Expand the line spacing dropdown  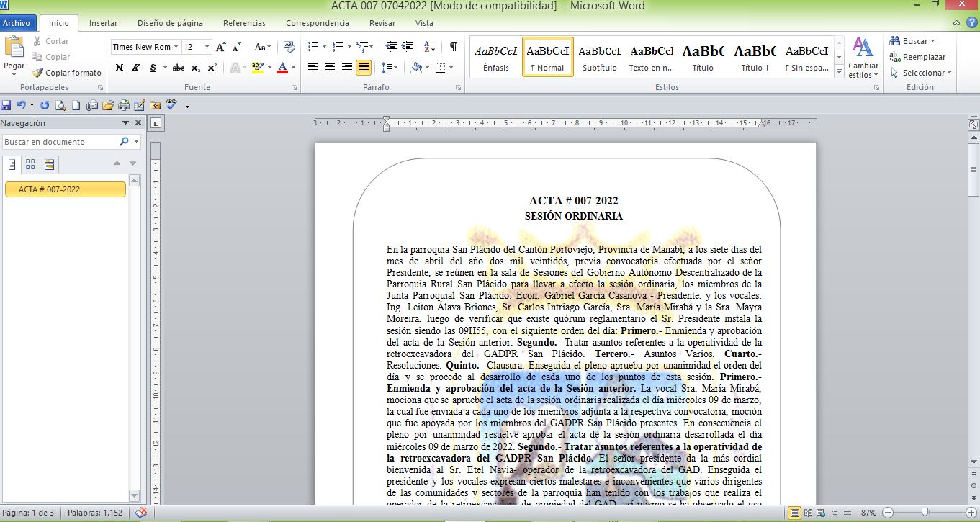396,68
